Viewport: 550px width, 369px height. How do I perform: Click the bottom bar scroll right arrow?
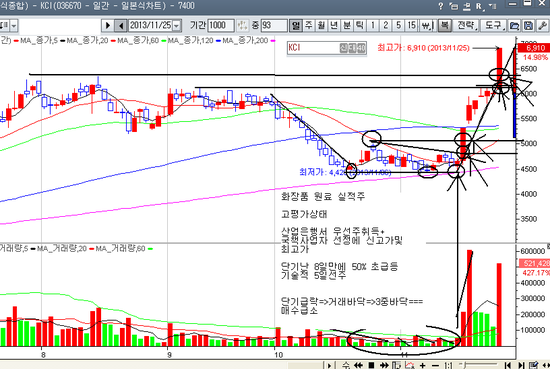tap(329, 365)
